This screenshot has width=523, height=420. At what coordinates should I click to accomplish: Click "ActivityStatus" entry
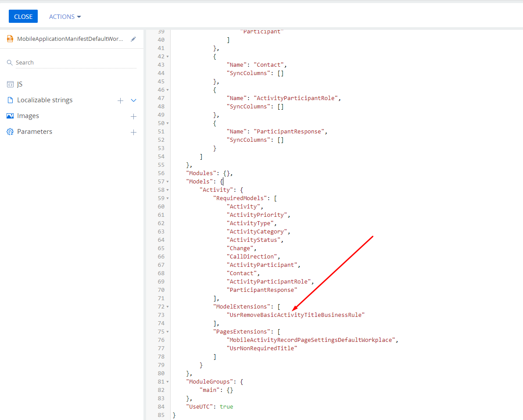click(x=253, y=240)
